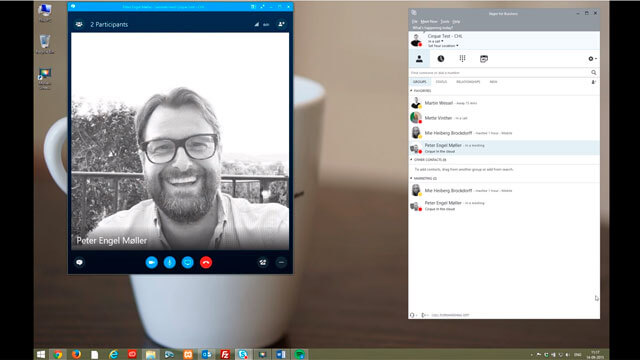This screenshot has height=360, width=640.
Task: Open the Meetings calendar tab
Action: point(484,59)
